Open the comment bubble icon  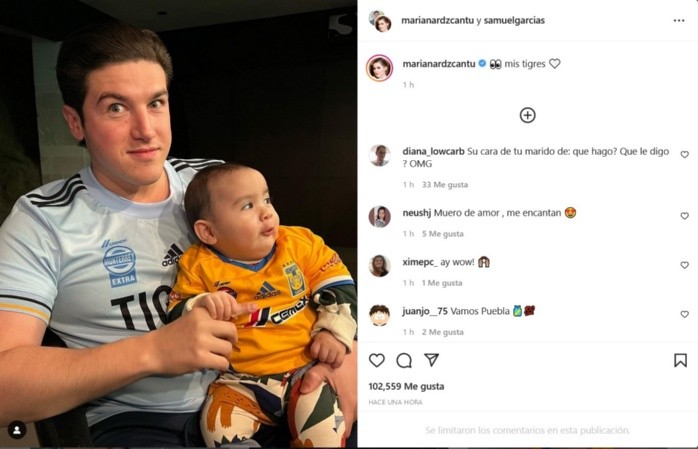click(x=404, y=360)
